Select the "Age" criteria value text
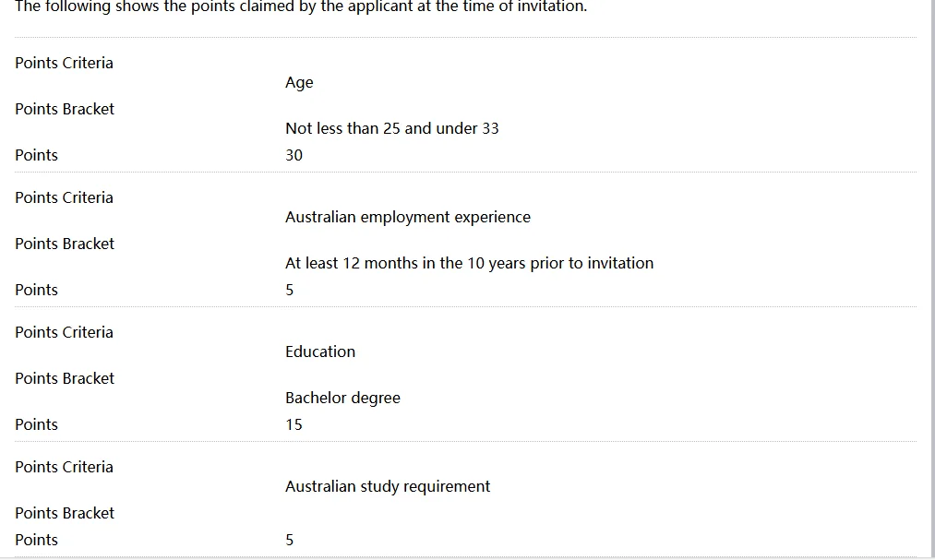This screenshot has height=560, width=935. pyautogui.click(x=299, y=82)
